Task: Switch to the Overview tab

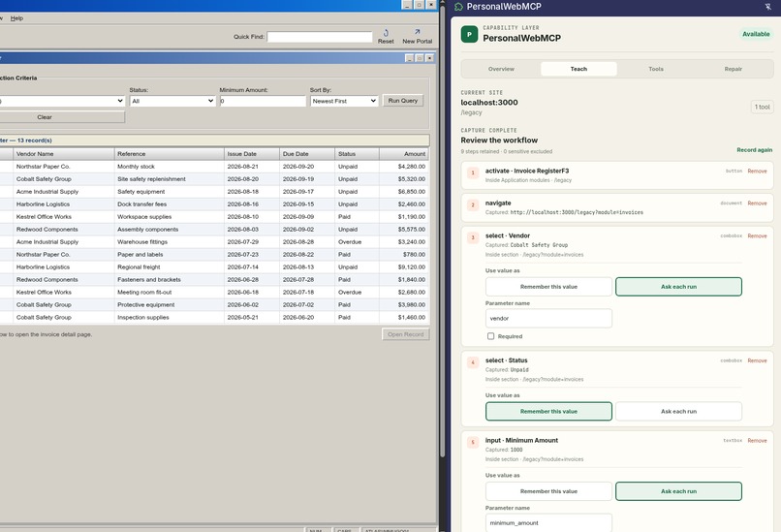Action: 501,69
